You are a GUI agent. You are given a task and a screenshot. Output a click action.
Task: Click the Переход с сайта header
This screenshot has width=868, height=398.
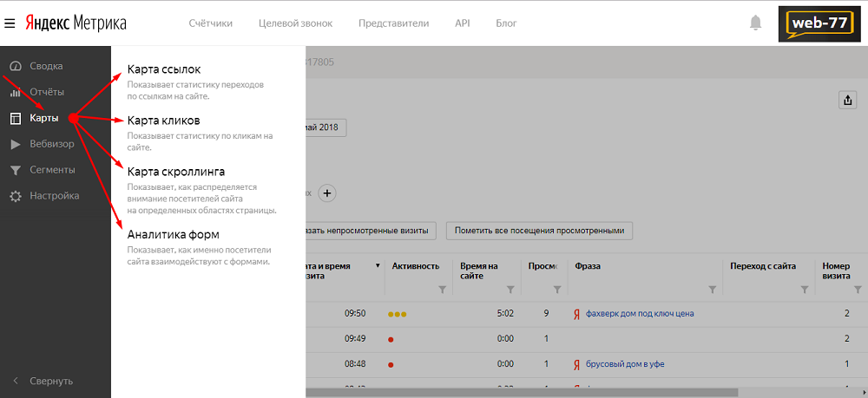tap(763, 266)
